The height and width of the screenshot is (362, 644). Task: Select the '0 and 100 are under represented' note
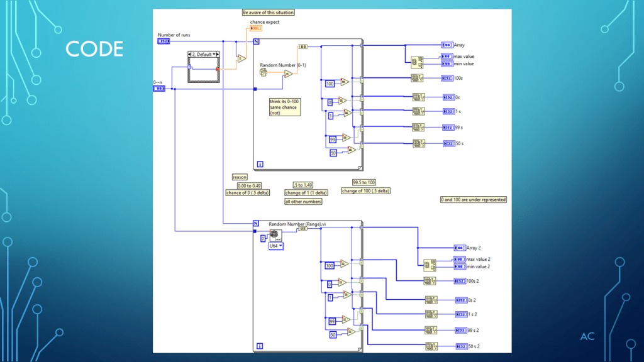[473, 199]
